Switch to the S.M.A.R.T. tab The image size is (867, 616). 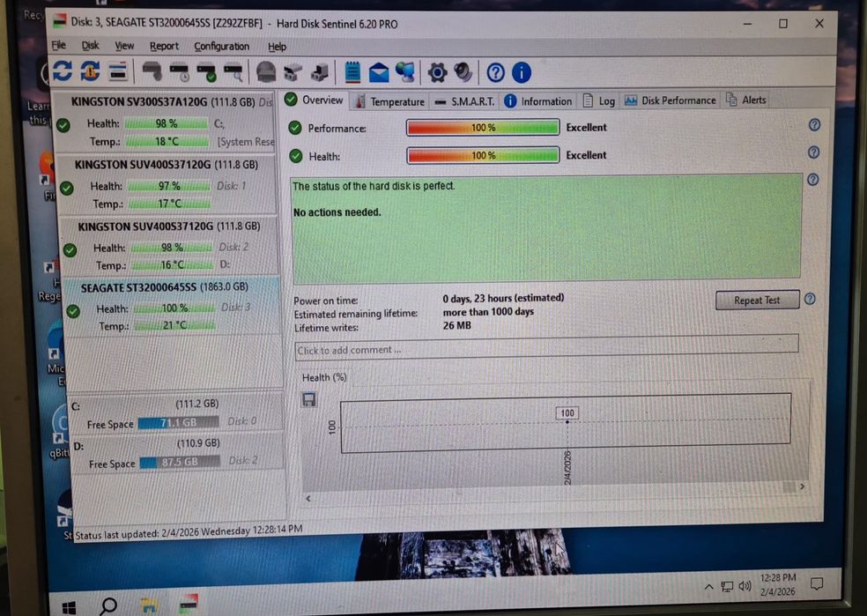(x=464, y=101)
